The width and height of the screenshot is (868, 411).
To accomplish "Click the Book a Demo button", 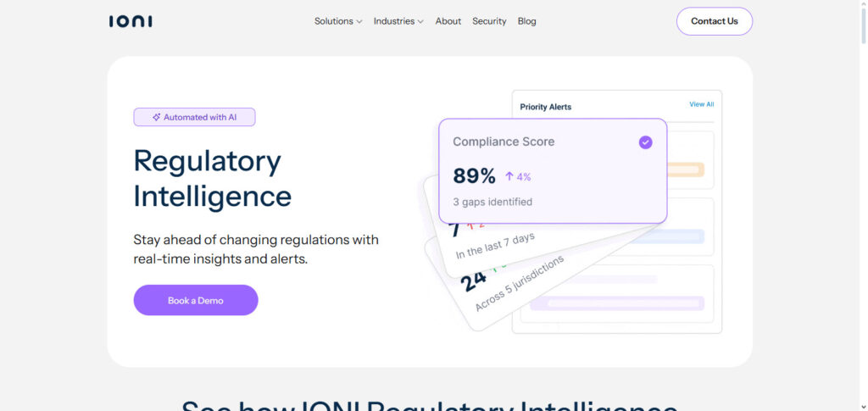I will [196, 300].
